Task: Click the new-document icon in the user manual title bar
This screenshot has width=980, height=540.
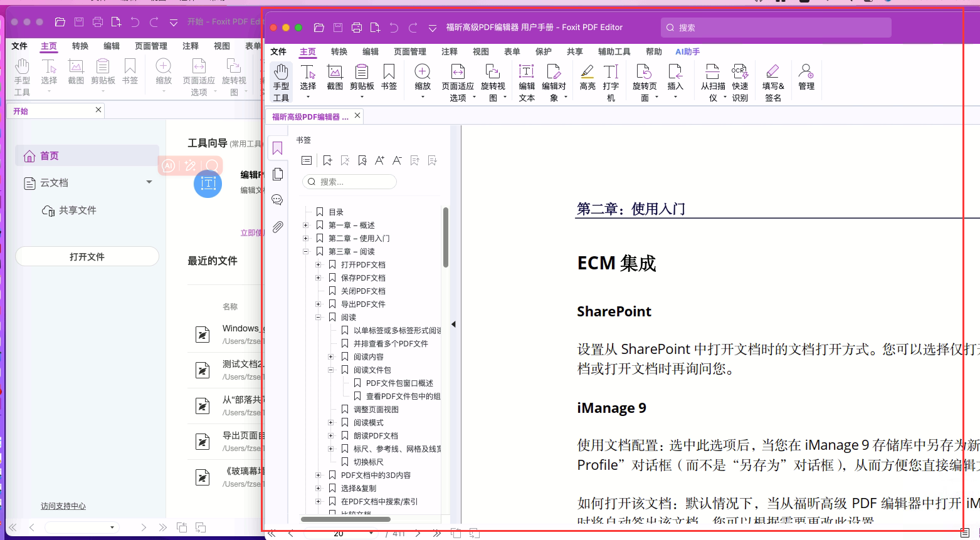Action: click(x=376, y=28)
